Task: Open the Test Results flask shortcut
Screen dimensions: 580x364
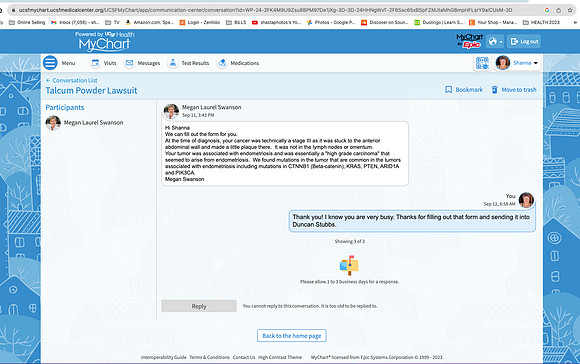Action: [x=188, y=63]
